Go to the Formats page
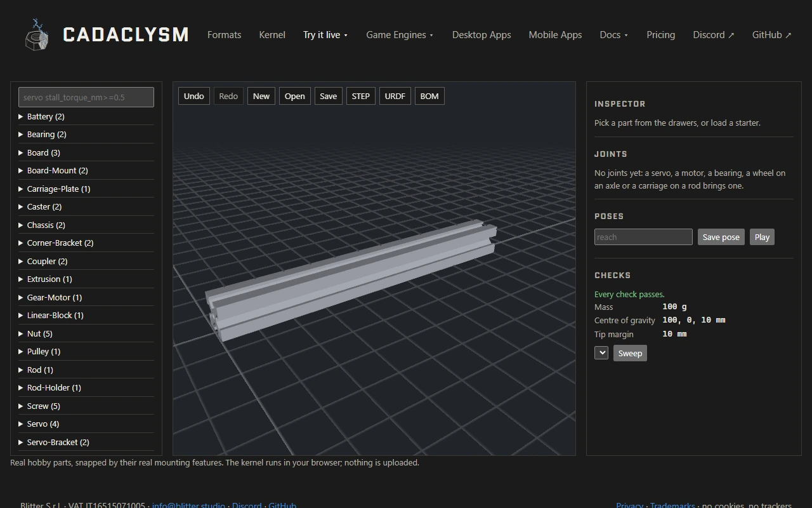 225,35
